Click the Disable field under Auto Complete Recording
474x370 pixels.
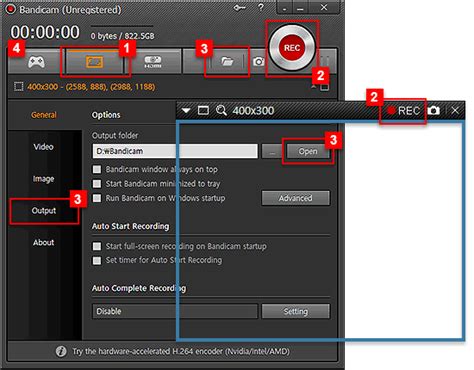[x=175, y=311]
